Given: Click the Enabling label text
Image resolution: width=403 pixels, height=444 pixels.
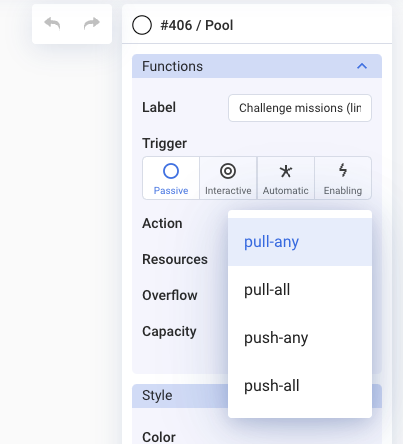Looking at the screenshot, I should pyautogui.click(x=343, y=191).
